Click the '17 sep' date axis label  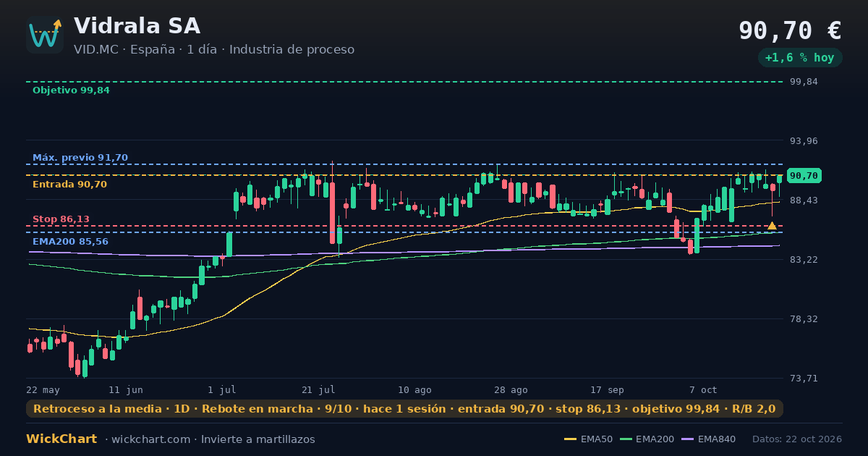(607, 390)
